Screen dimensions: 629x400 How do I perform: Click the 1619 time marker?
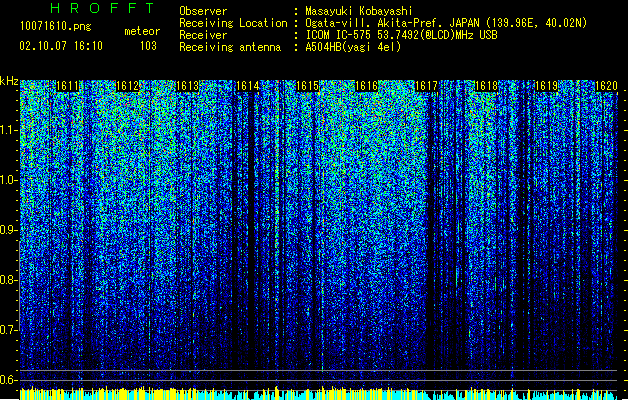pyautogui.click(x=546, y=86)
